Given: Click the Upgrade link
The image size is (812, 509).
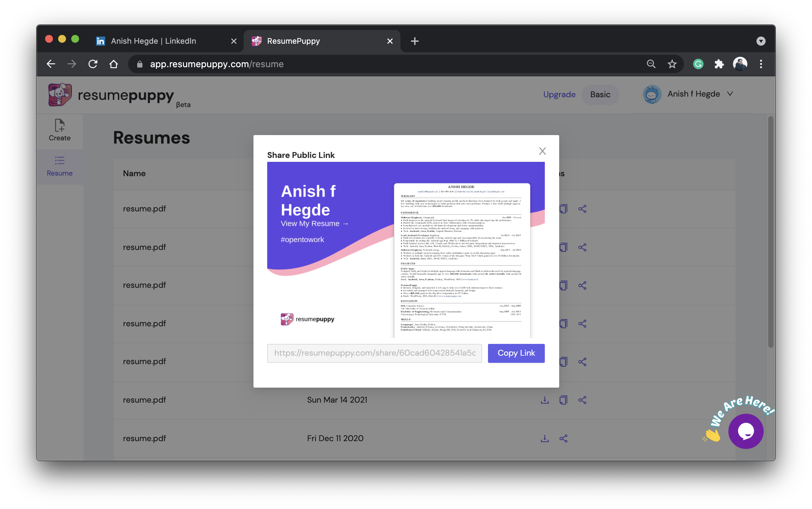Looking at the screenshot, I should [x=559, y=95].
